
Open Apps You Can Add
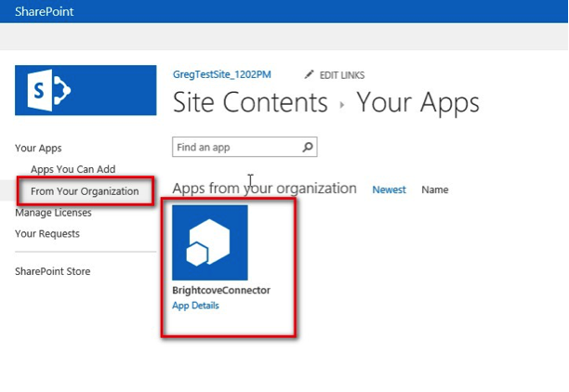click(x=73, y=169)
